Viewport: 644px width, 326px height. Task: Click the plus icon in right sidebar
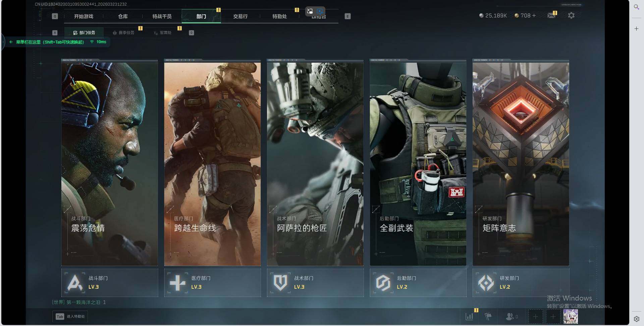click(636, 29)
